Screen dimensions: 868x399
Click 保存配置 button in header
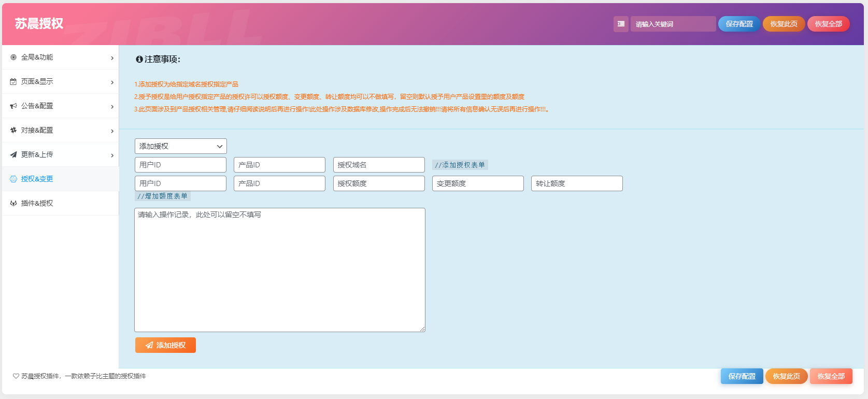pyautogui.click(x=739, y=24)
